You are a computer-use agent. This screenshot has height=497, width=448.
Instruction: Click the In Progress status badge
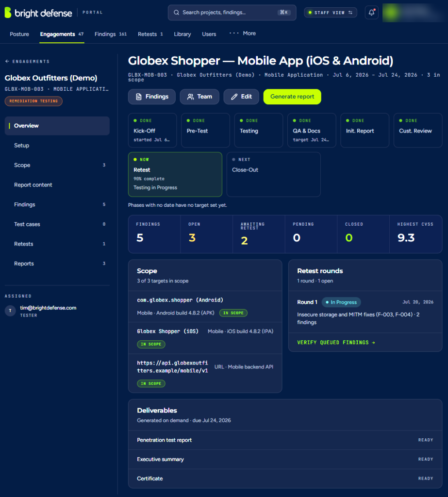point(341,302)
